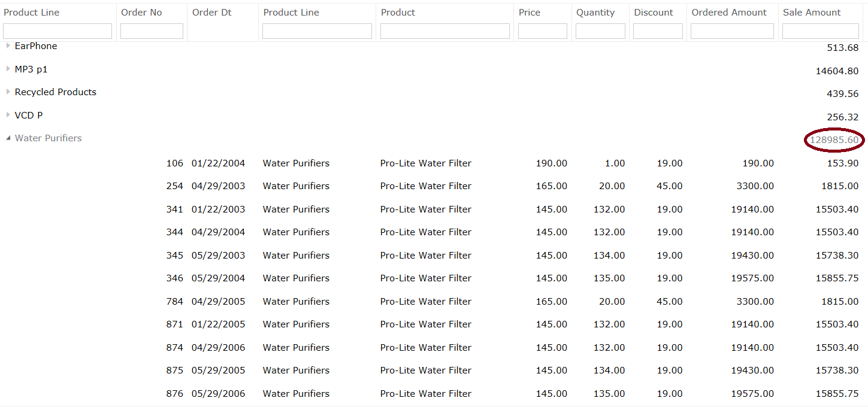Screen dimensions: 868x407
Task: Sort by the Order Dt column header
Action: point(212,13)
